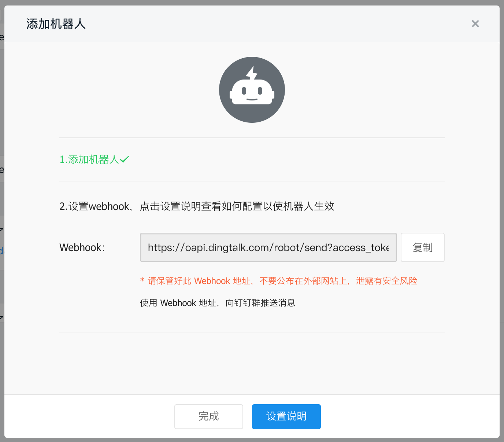Select the Webhook URL field
The width and height of the screenshot is (504, 442).
pyautogui.click(x=268, y=247)
